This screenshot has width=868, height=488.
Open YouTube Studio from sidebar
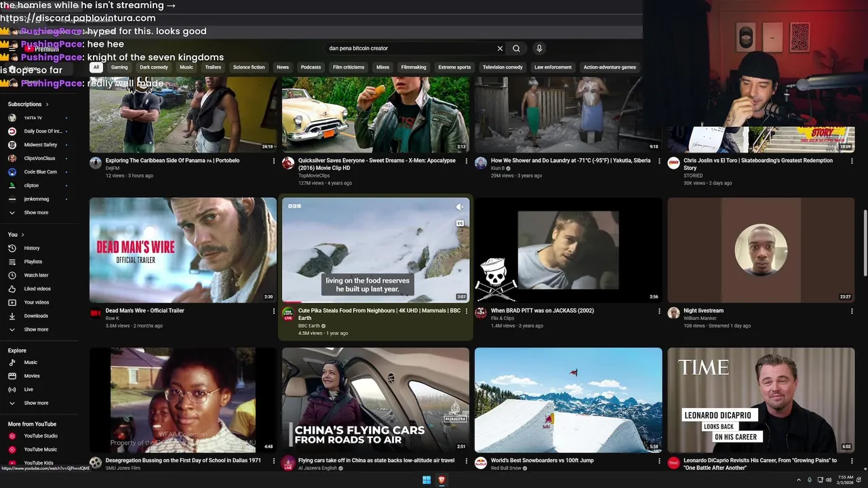pos(41,436)
